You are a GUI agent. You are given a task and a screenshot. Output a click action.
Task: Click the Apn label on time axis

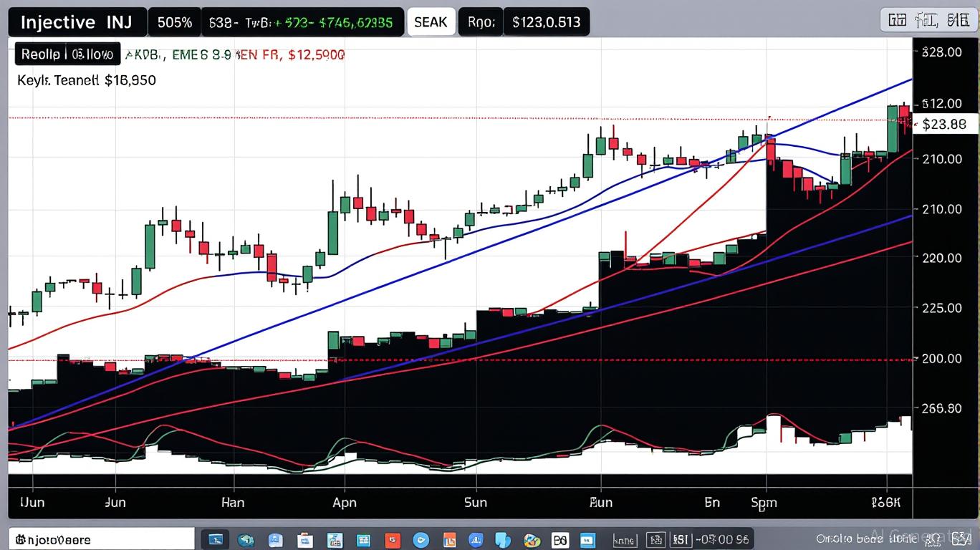[345, 503]
